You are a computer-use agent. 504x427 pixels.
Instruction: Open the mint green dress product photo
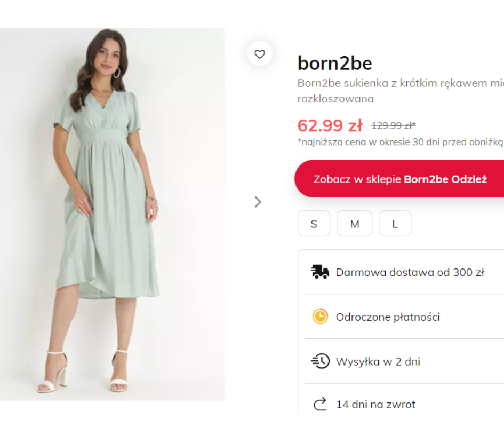tap(112, 213)
